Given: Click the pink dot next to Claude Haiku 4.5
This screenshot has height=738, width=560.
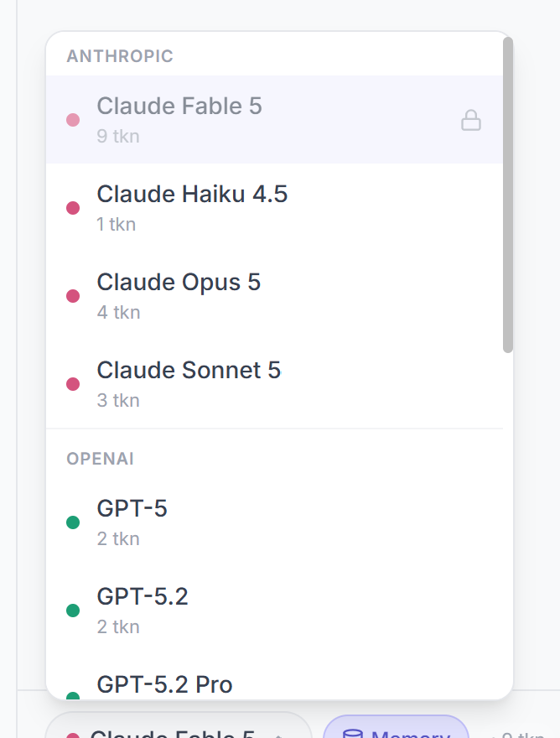Looking at the screenshot, I should pos(73,208).
